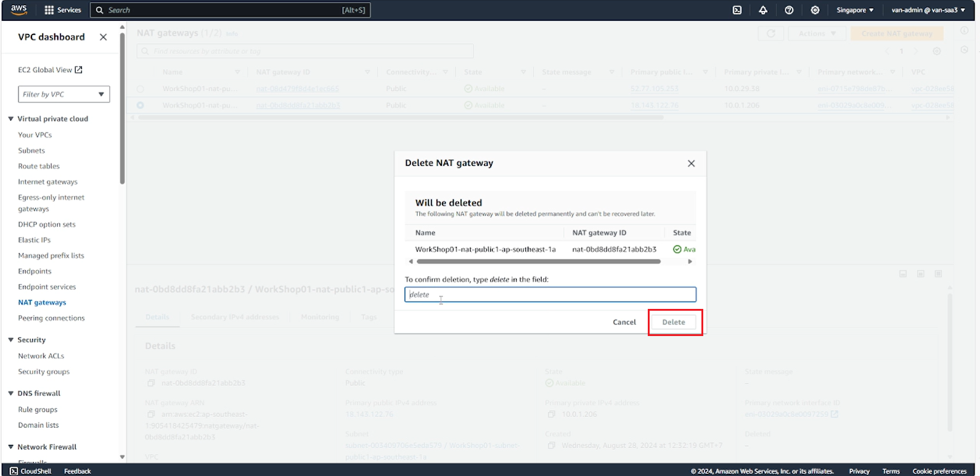Click Cancel in the delete dialog
Viewport: 980px width, 476px height.
point(624,322)
